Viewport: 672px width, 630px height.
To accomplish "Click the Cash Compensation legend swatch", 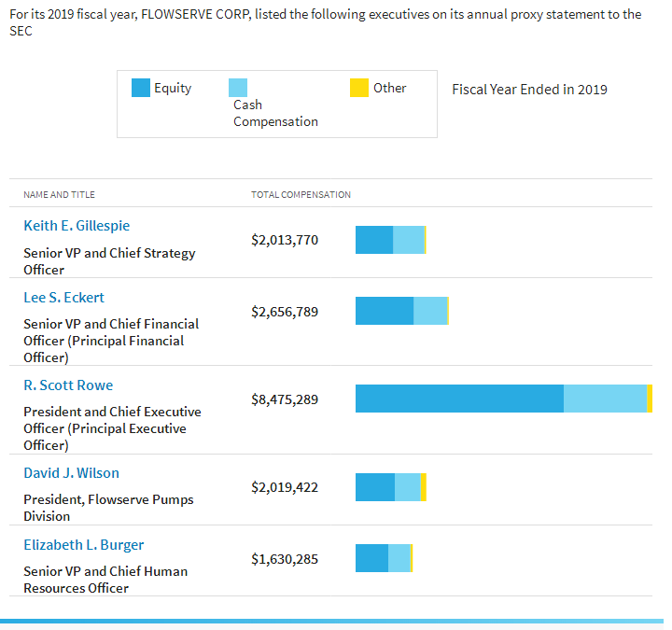I will coord(238,88).
